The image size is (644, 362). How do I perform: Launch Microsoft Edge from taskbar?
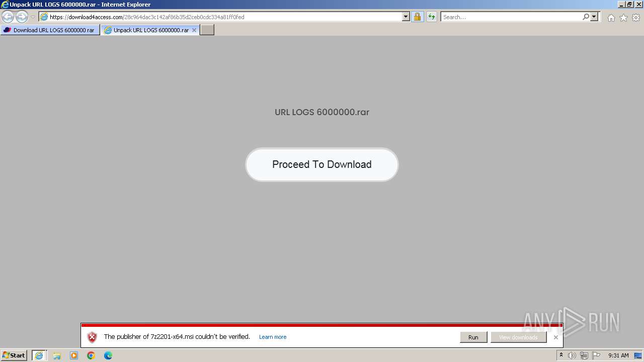click(108, 355)
